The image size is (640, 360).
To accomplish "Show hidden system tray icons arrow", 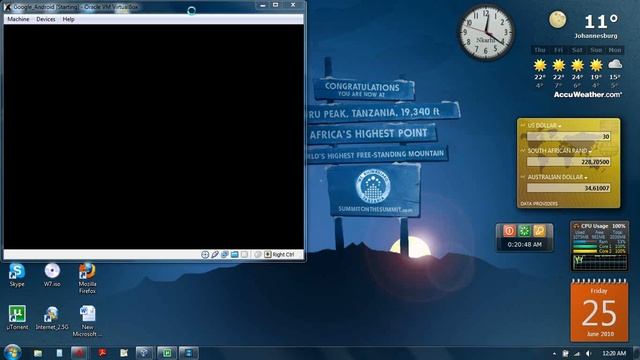I will [554, 353].
